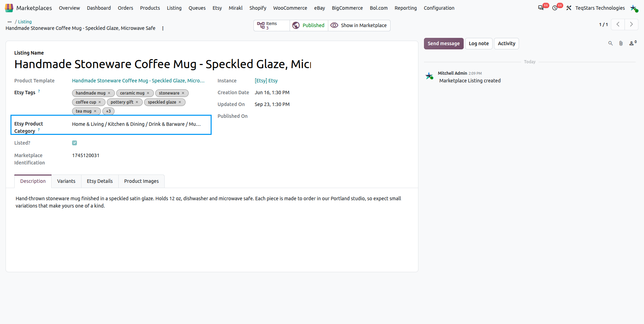
Task: Show followers icon in chatter
Action: tap(633, 43)
